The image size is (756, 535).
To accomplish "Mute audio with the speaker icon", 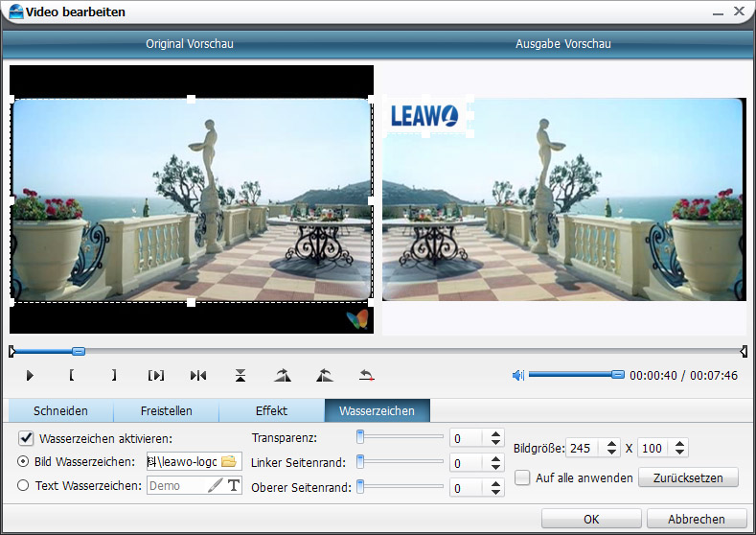I will (518, 375).
